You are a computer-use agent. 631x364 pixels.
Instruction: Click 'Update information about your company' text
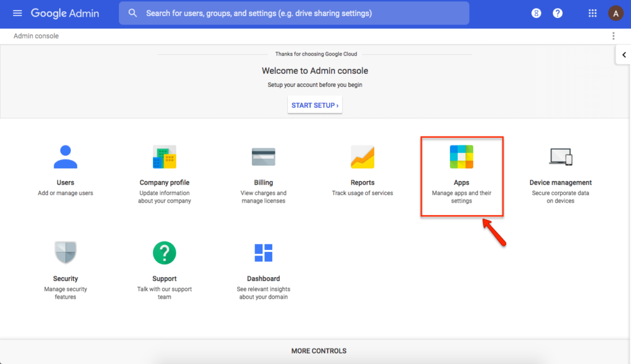(x=164, y=197)
